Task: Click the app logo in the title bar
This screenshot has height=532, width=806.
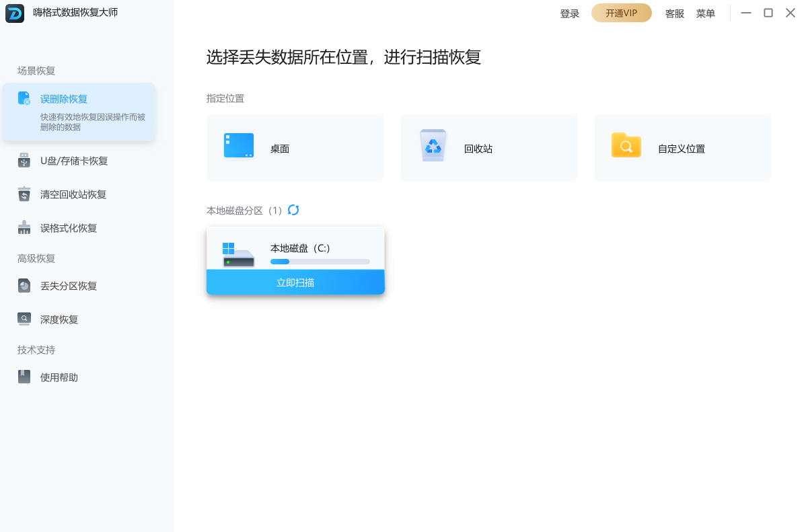Action: [13, 12]
